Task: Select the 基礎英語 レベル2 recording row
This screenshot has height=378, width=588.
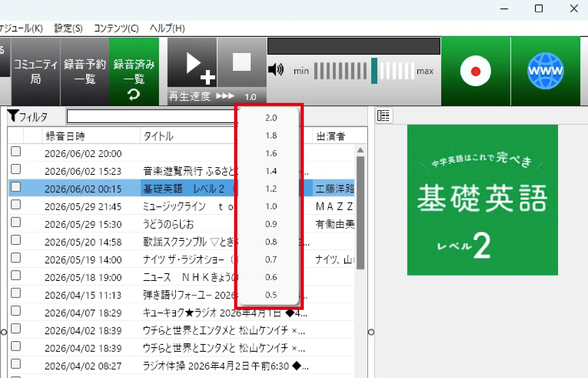Action: click(x=182, y=188)
